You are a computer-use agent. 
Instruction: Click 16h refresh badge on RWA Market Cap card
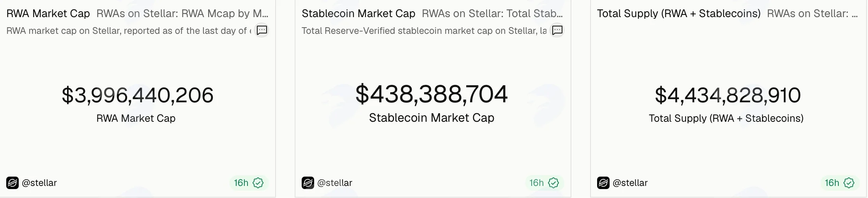241,183
